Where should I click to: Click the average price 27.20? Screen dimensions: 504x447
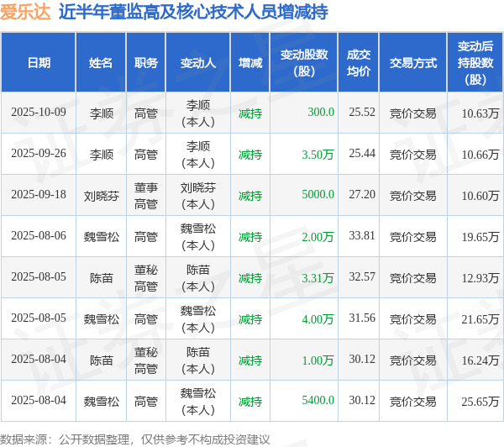[362, 195]
